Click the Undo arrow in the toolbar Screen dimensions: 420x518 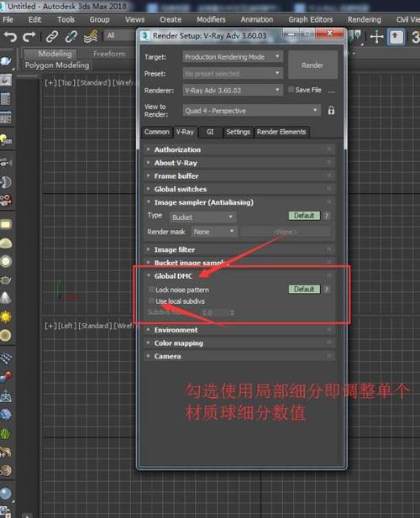click(x=10, y=36)
